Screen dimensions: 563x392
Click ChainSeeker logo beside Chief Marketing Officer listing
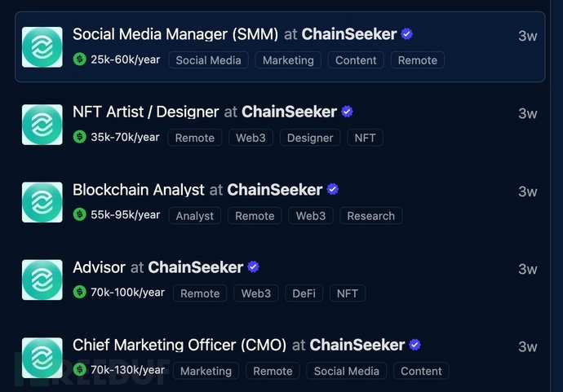42,358
